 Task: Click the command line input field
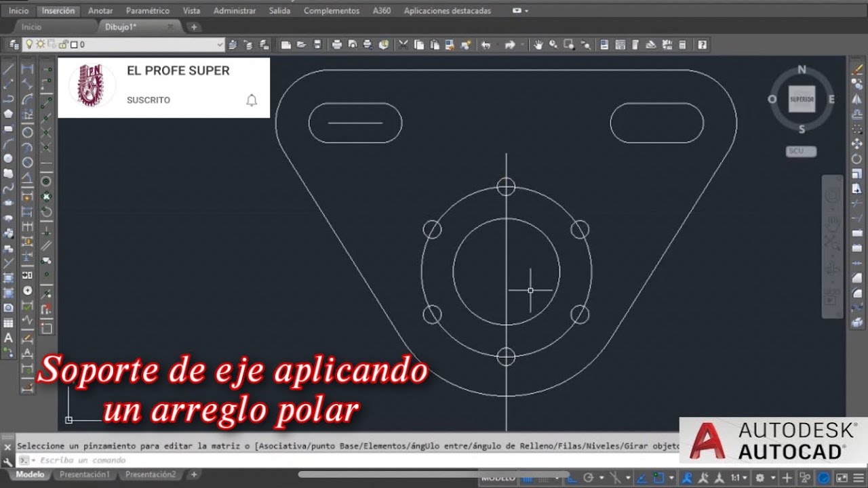click(x=346, y=460)
